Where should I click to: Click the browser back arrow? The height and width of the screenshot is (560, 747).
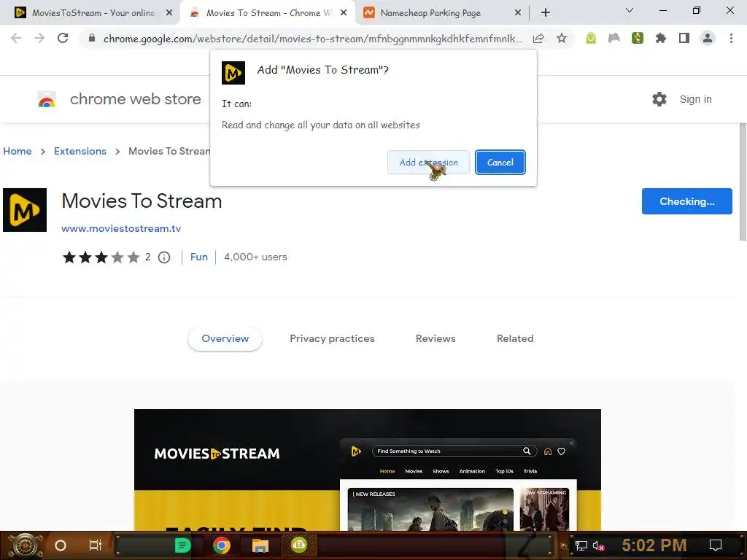(x=16, y=38)
